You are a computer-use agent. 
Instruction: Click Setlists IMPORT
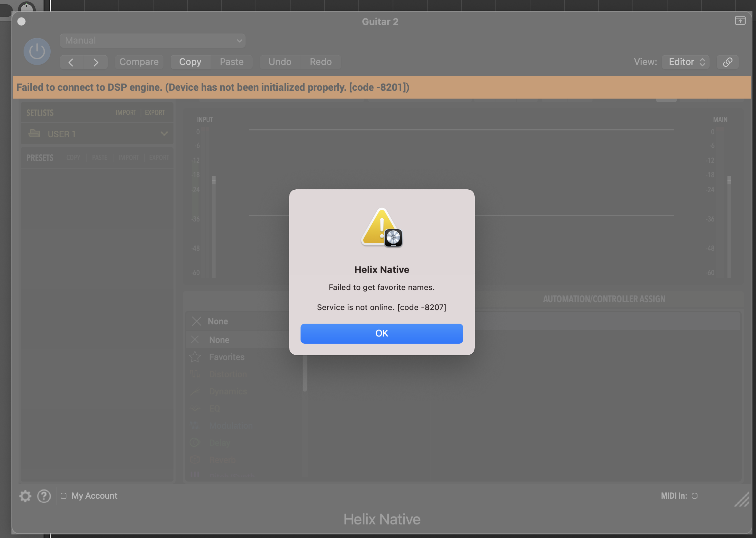pos(126,113)
